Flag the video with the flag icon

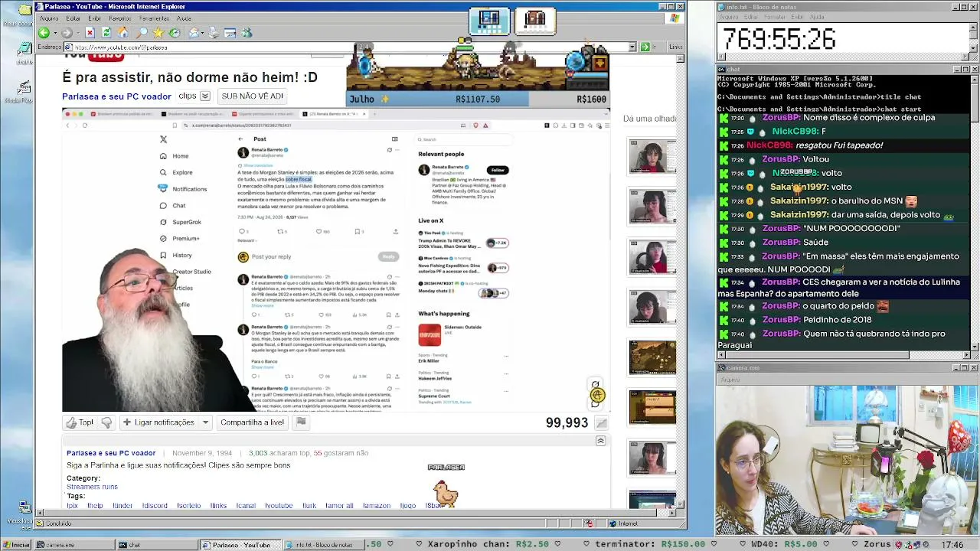(301, 422)
